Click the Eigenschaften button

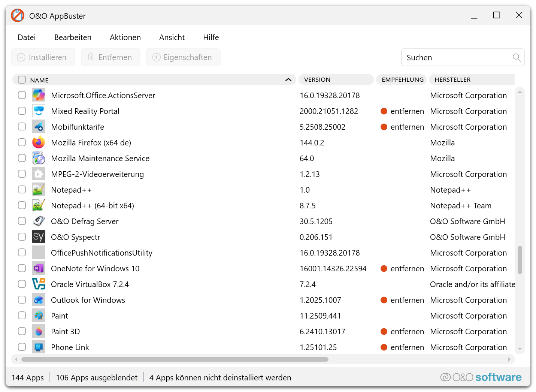183,58
